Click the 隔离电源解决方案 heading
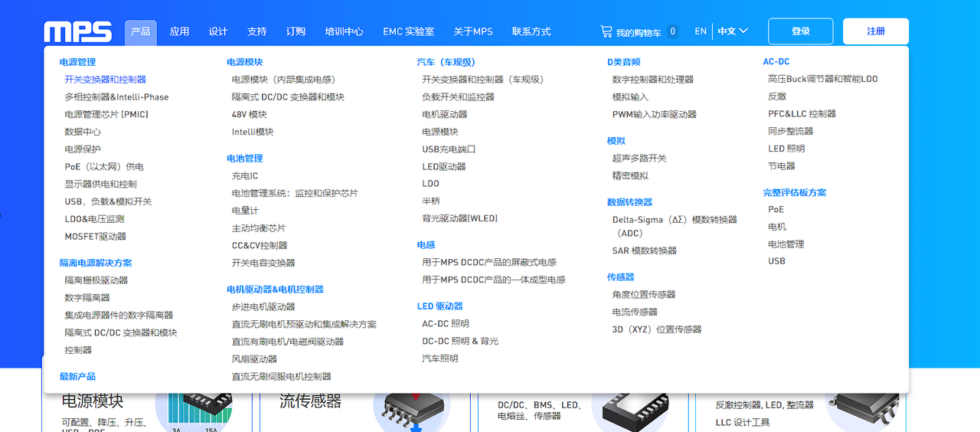Viewport: 980px width, 432px height. pos(96,263)
